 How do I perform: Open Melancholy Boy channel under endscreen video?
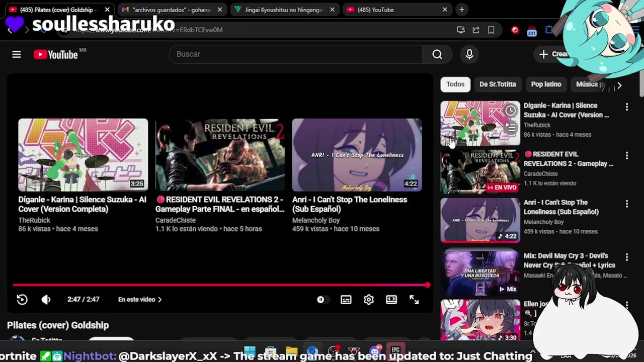316,220
